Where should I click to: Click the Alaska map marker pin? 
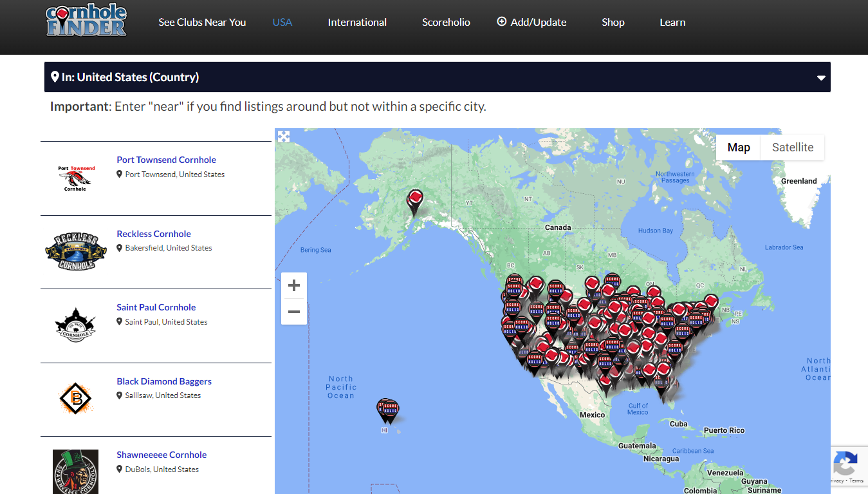click(x=415, y=200)
